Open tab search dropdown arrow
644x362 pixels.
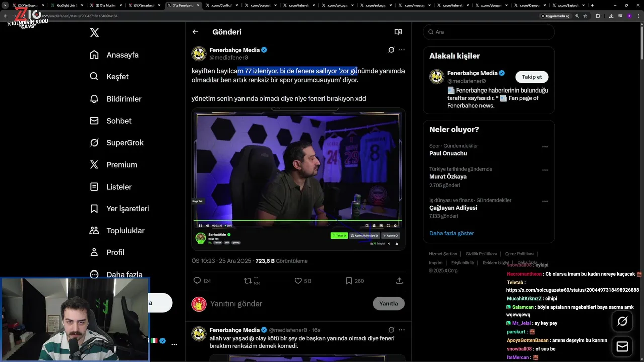click(5, 5)
